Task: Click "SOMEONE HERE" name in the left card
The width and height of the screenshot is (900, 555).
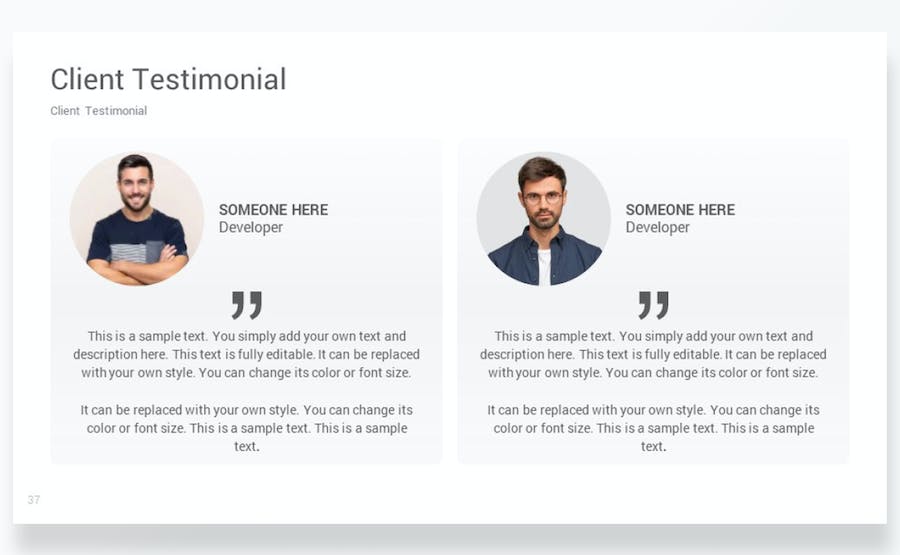Action: pyautogui.click(x=273, y=210)
